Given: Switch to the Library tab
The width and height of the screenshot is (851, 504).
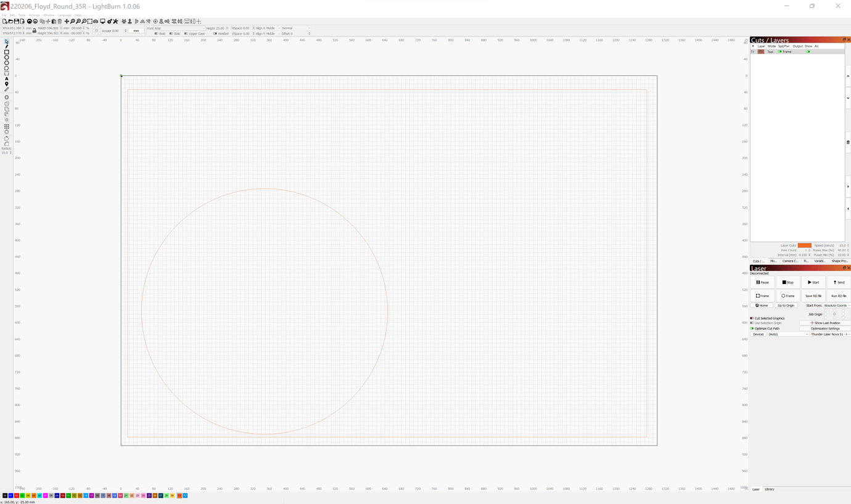Looking at the screenshot, I should coord(770,489).
